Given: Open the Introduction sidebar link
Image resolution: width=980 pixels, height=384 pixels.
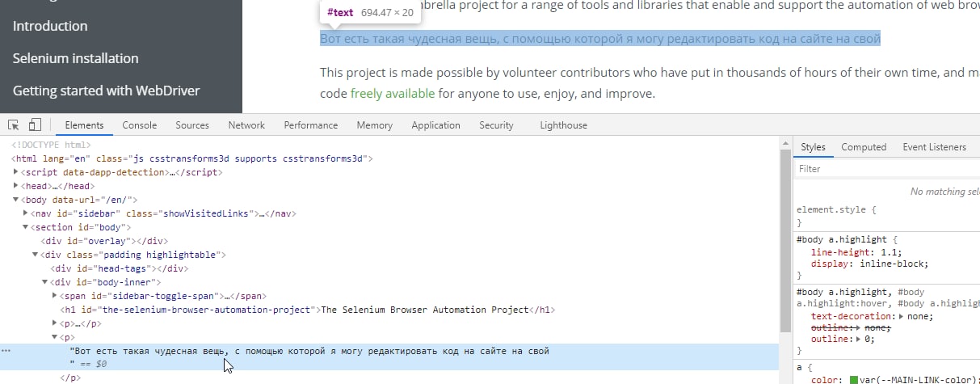Looking at the screenshot, I should (50, 26).
